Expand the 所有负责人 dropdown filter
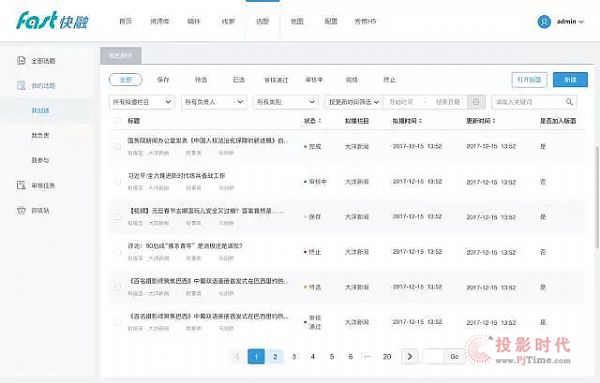Screen dimensions: 600x383 click(214, 102)
